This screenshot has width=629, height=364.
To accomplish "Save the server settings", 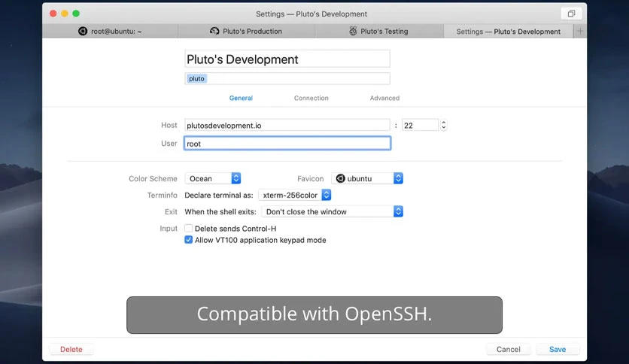I will point(558,349).
